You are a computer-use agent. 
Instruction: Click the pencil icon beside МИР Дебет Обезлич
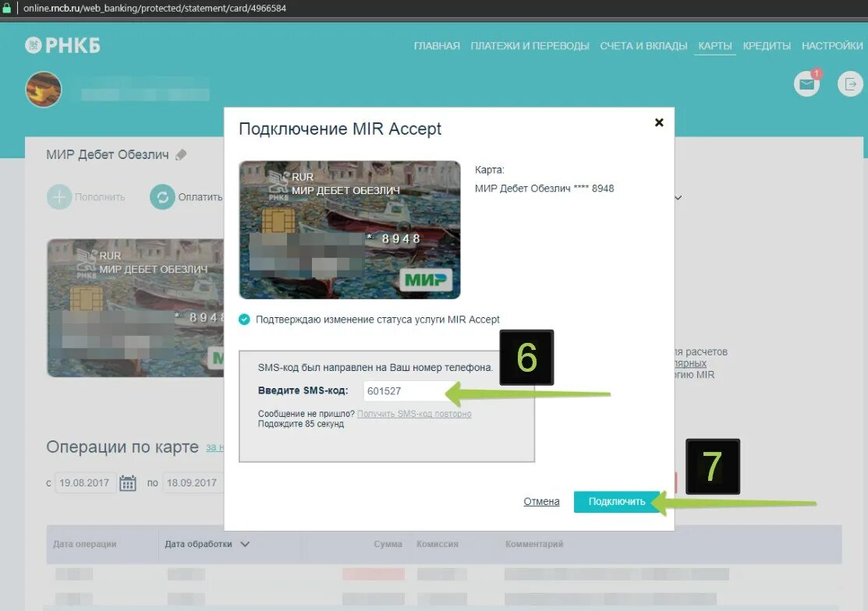coord(181,155)
